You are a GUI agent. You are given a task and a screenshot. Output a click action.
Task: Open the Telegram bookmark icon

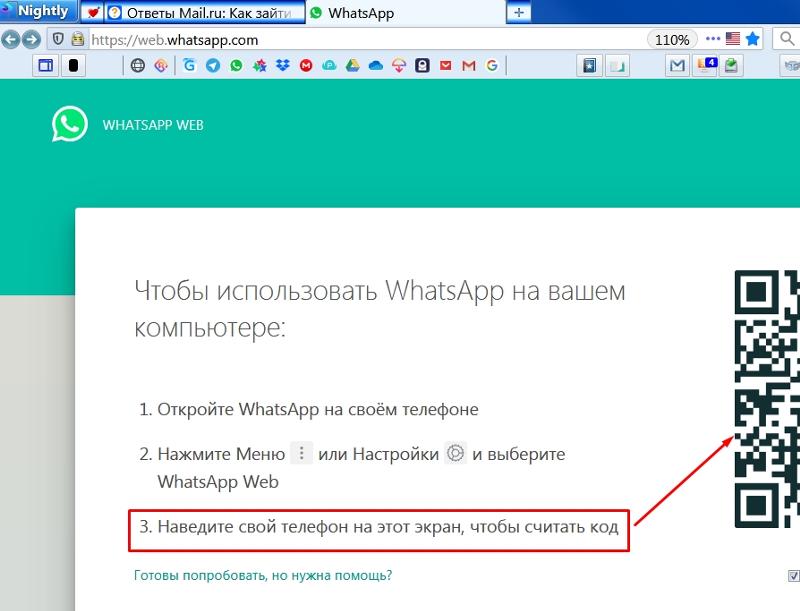(213, 65)
